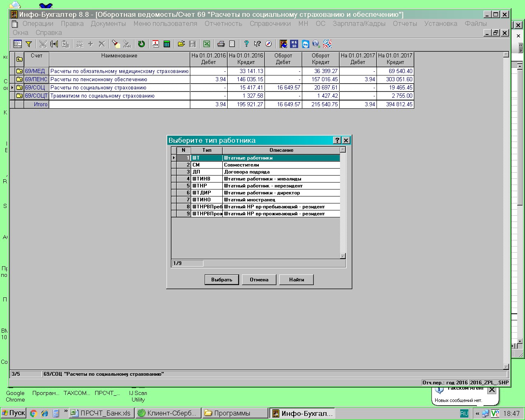This screenshot has width=525, height=420.
Task: Open the Отчетность menu
Action: 224,23
